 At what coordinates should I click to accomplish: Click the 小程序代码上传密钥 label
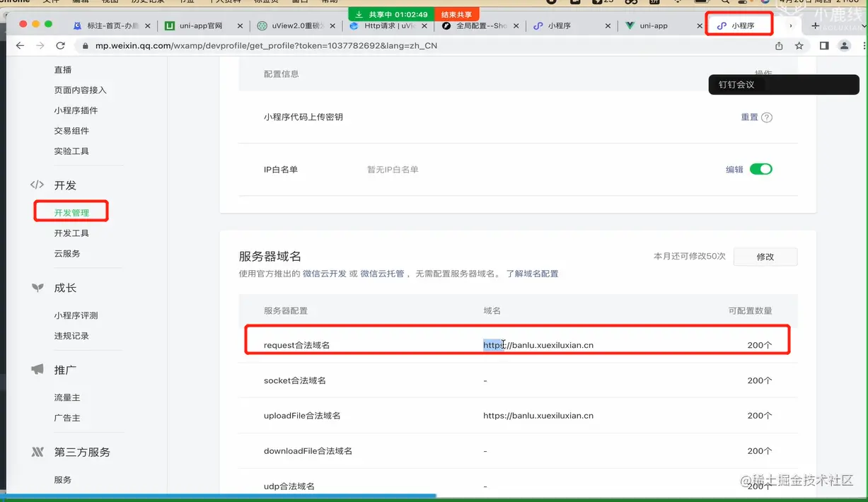(303, 117)
